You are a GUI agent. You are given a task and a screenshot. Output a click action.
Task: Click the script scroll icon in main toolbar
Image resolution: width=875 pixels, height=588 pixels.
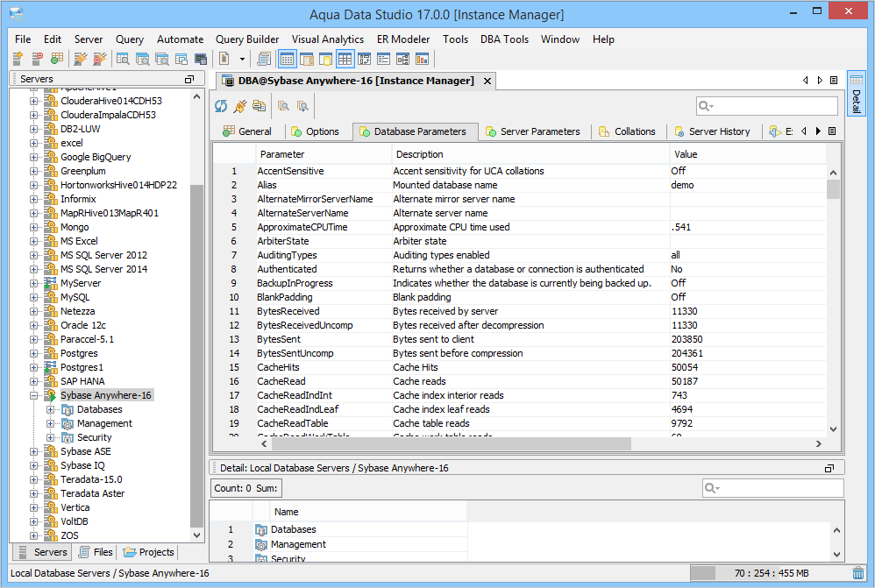pyautogui.click(x=264, y=59)
